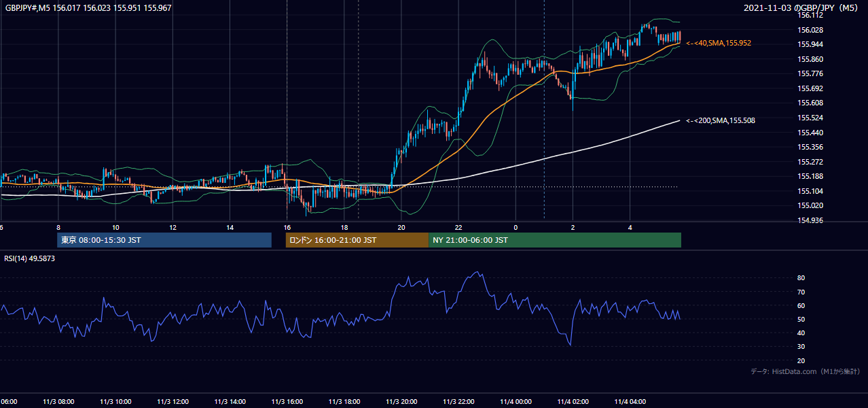Click the 200 SMA label reading 155.508
This screenshot has width=868, height=408.
pos(721,120)
